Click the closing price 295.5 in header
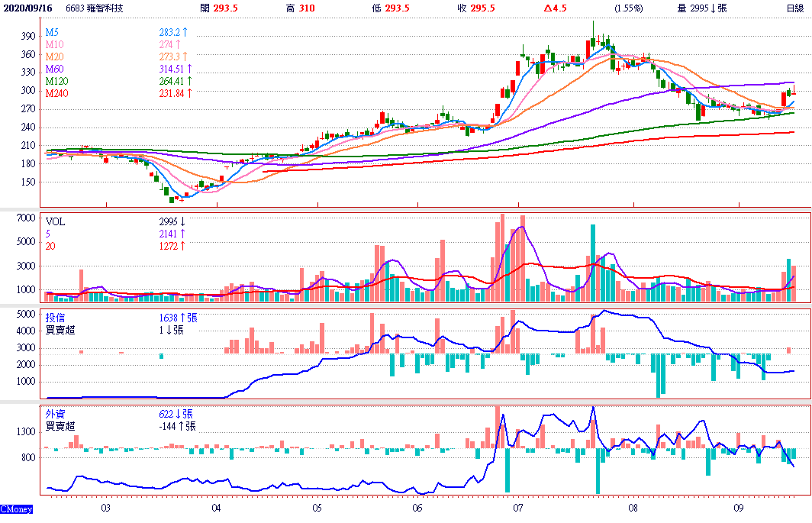The image size is (812, 523). [x=482, y=8]
